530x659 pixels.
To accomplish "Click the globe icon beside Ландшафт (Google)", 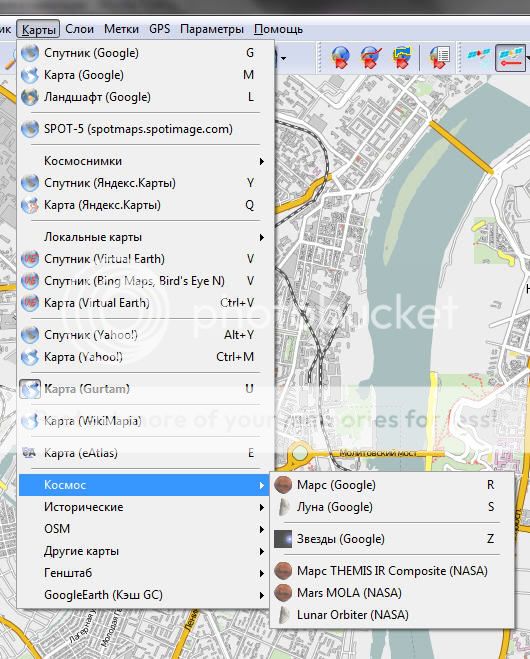I will [x=30, y=97].
